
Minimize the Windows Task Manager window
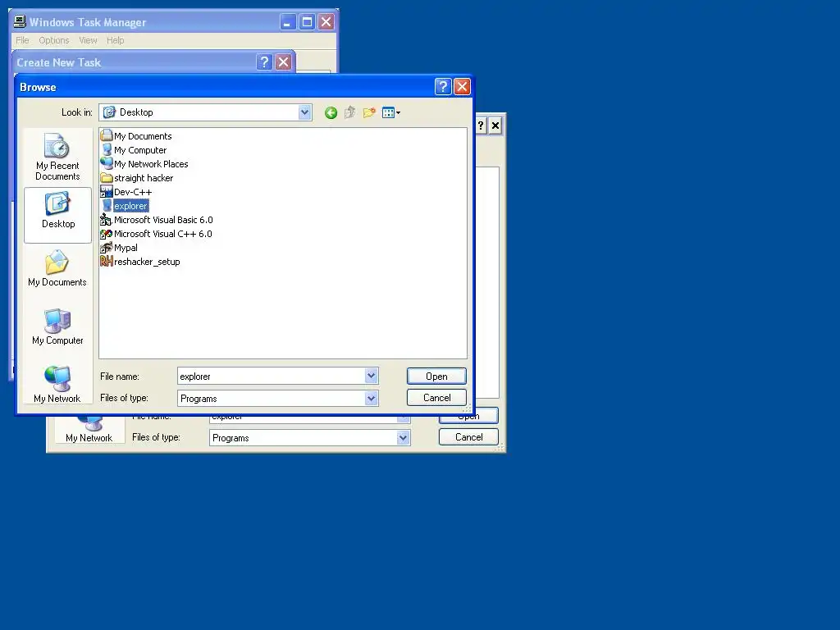click(x=288, y=22)
